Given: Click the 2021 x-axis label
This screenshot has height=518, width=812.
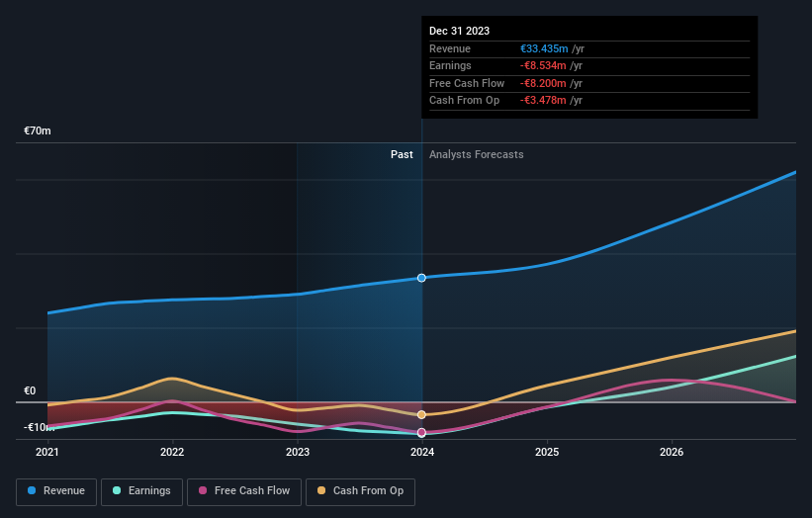Looking at the screenshot, I should 47,452.
